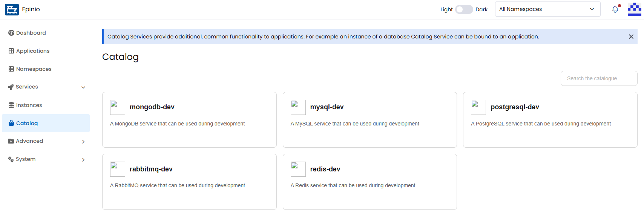Open the mysql-dev catalog service
The image size is (644, 217).
coord(370,120)
